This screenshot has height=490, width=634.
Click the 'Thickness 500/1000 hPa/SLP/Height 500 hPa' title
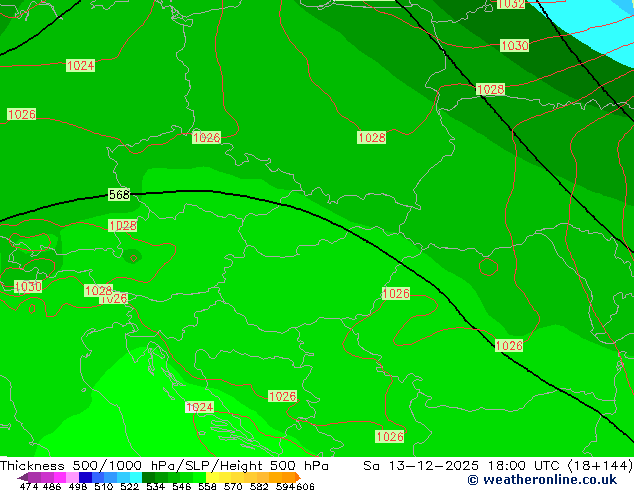[164, 466]
